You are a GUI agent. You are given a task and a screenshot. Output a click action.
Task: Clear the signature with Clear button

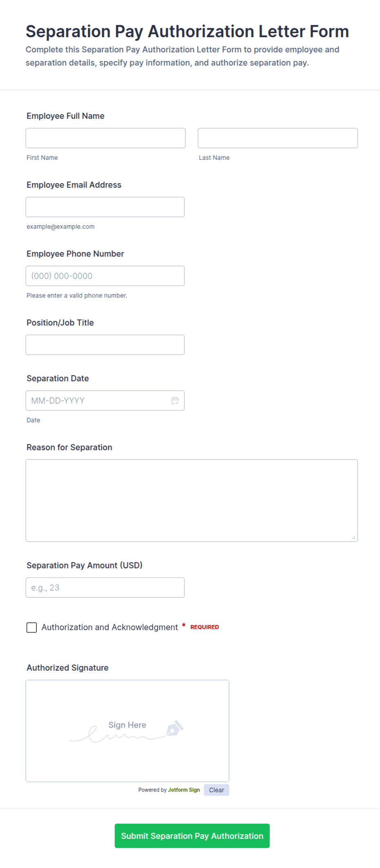(x=217, y=790)
